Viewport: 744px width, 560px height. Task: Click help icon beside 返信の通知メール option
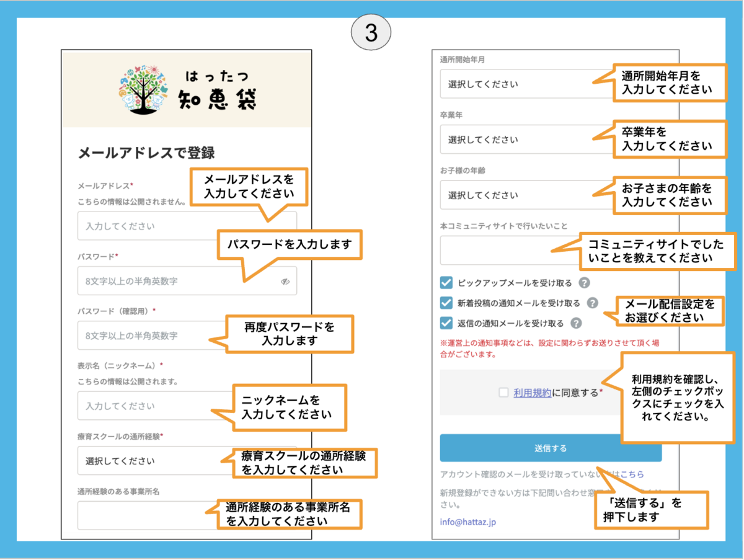(576, 323)
